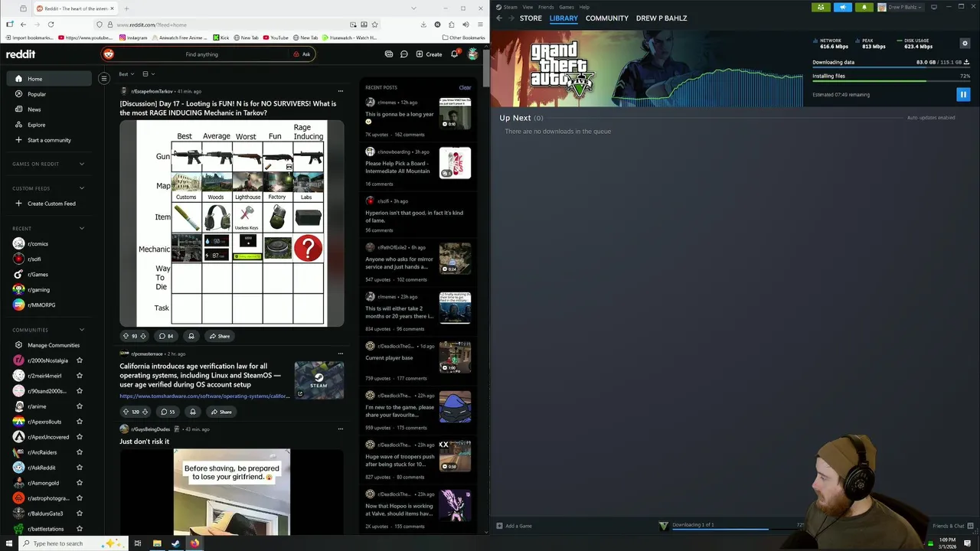The width and height of the screenshot is (980, 551).
Task: Open Firefox application hamburger menu
Action: click(x=480, y=24)
